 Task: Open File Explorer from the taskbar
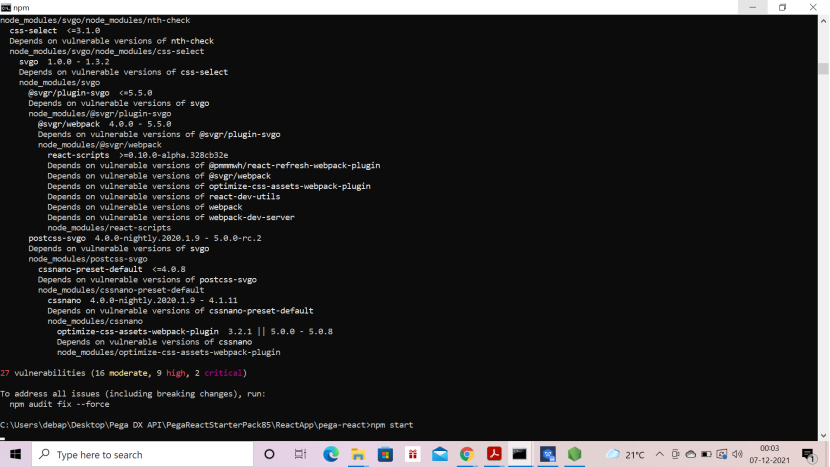(358, 454)
